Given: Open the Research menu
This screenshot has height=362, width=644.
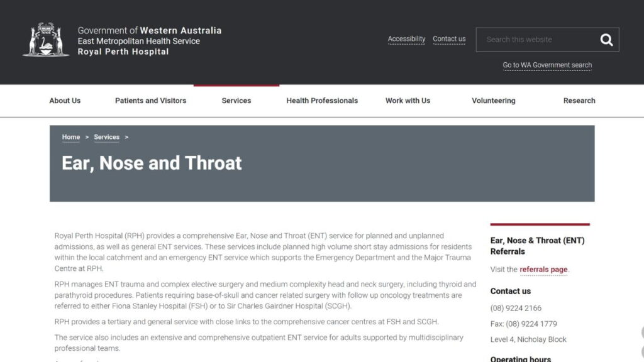Looking at the screenshot, I should pyautogui.click(x=579, y=101).
